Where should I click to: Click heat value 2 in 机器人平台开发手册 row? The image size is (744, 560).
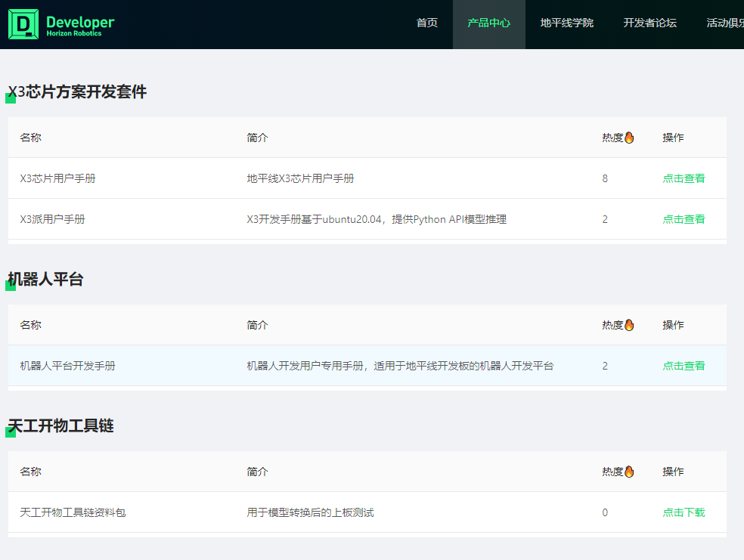click(x=605, y=366)
